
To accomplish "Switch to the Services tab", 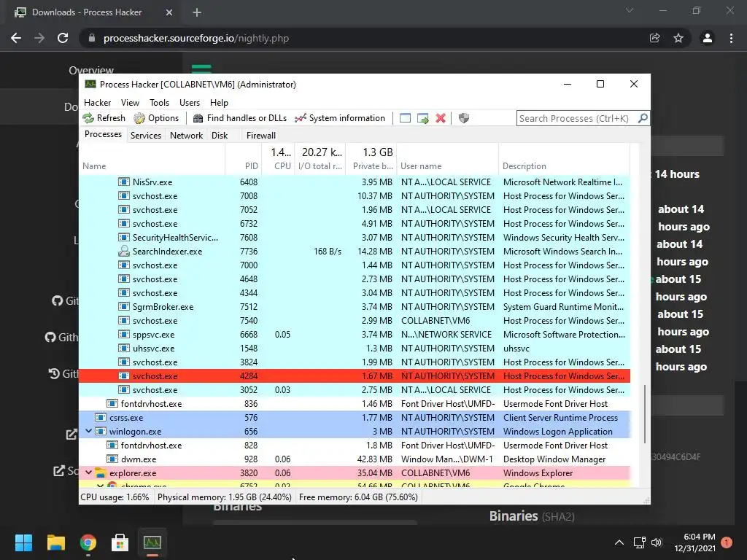I will pyautogui.click(x=146, y=135).
